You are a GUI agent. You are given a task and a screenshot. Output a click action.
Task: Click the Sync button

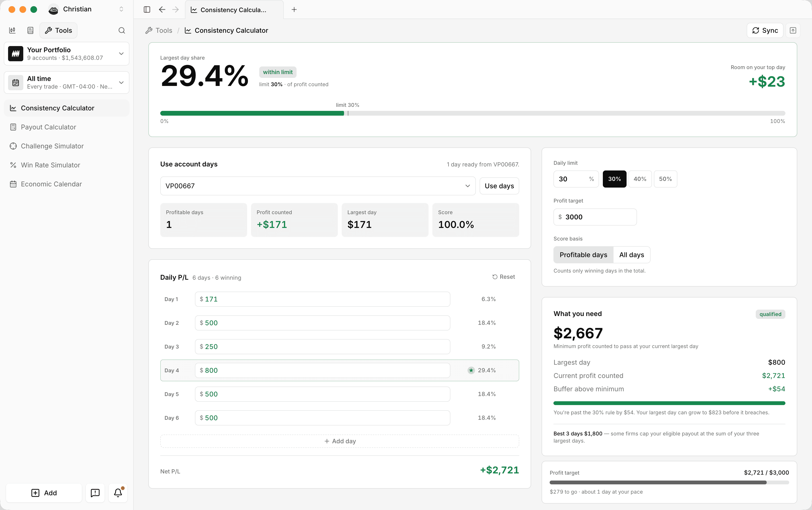(765, 30)
